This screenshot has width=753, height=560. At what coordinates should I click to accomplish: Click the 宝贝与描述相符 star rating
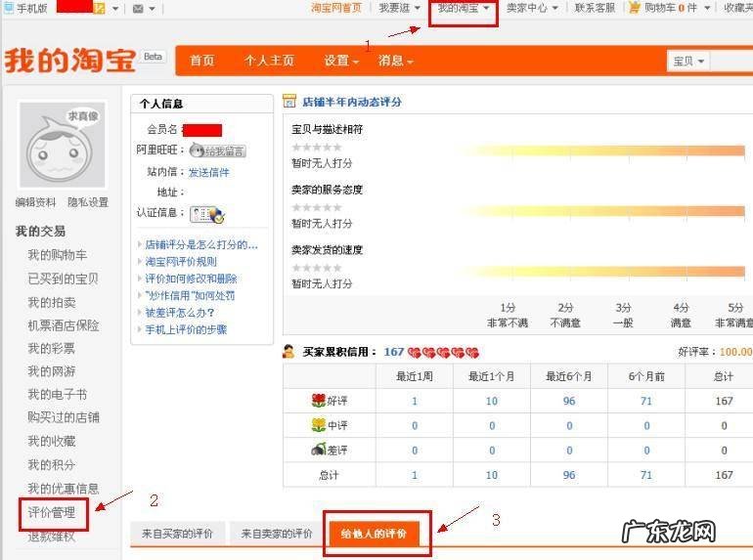click(x=317, y=147)
